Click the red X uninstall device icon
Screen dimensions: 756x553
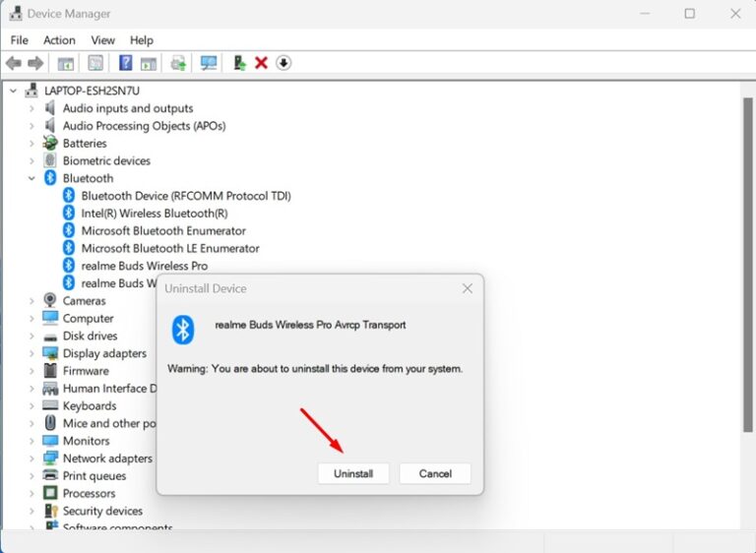[x=261, y=63]
